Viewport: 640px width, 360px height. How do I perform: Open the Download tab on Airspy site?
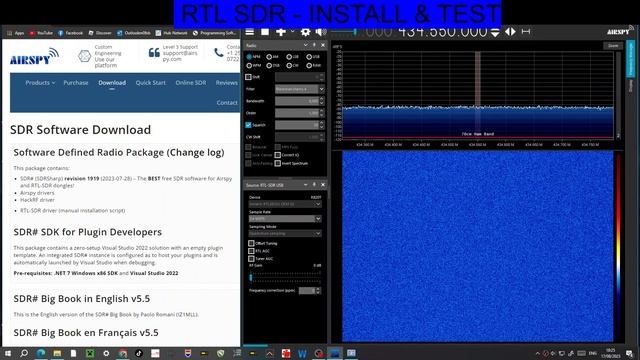(112, 82)
